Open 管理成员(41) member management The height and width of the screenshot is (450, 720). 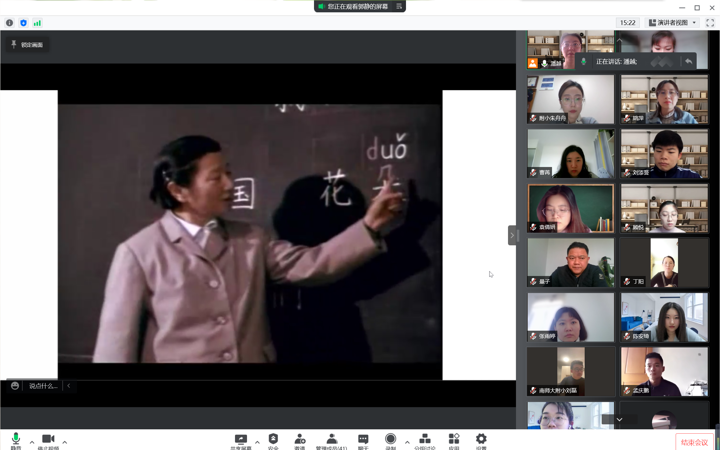coord(332,441)
